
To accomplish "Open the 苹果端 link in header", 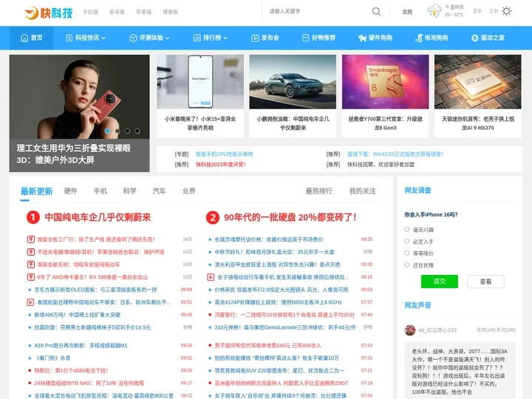I will pyautogui.click(x=143, y=12).
